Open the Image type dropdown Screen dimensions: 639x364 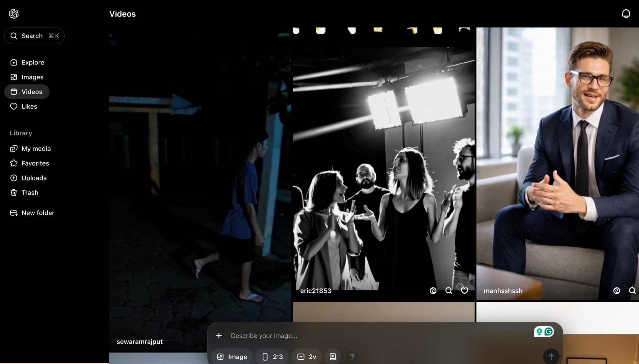tap(232, 357)
